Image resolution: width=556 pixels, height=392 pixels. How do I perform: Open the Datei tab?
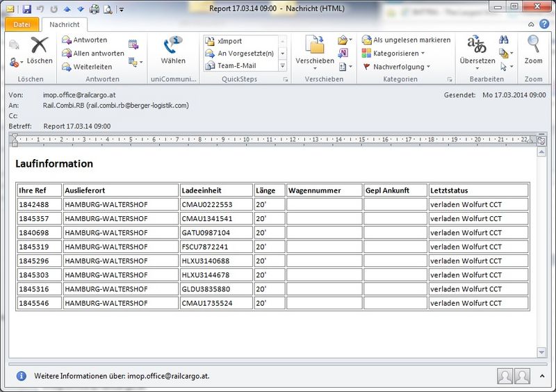[22, 24]
